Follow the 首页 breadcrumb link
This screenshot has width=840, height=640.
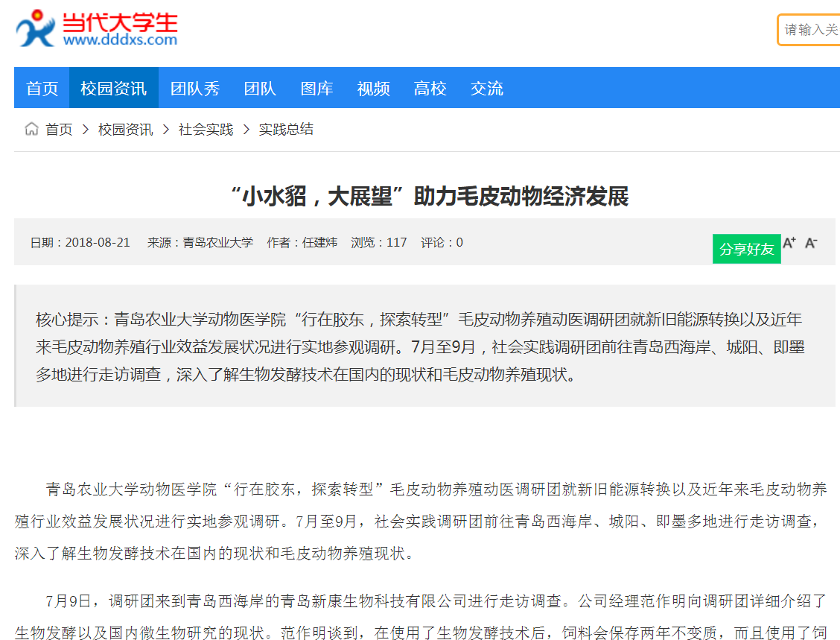coord(59,130)
